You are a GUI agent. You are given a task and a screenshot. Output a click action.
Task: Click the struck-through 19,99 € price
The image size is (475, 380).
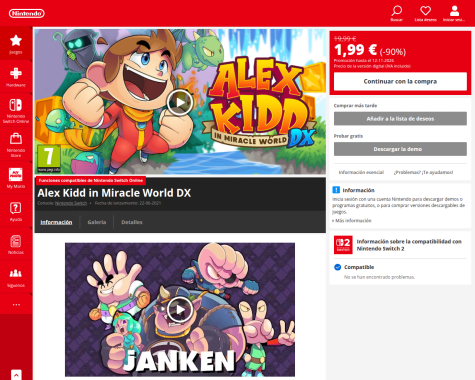[345, 39]
